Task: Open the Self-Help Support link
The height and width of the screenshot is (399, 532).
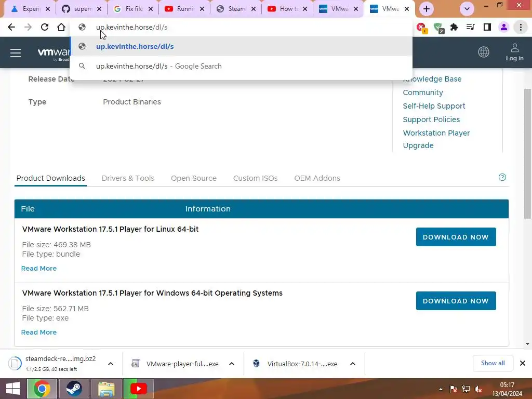Action: pyautogui.click(x=434, y=106)
